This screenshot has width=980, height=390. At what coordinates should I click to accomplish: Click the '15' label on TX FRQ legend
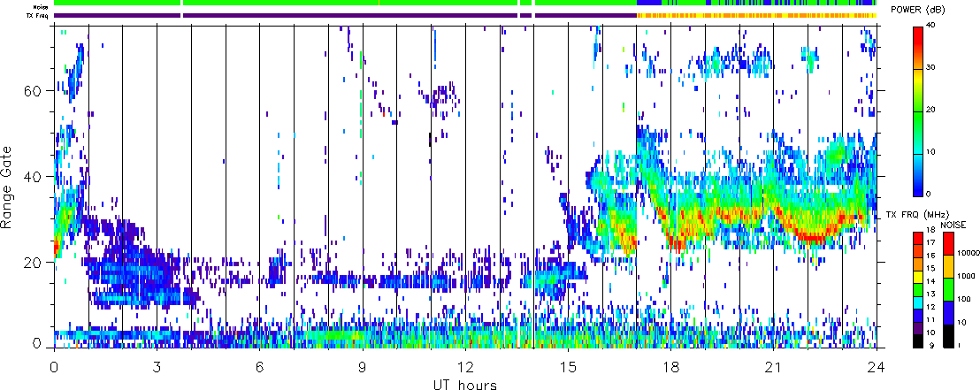click(931, 268)
